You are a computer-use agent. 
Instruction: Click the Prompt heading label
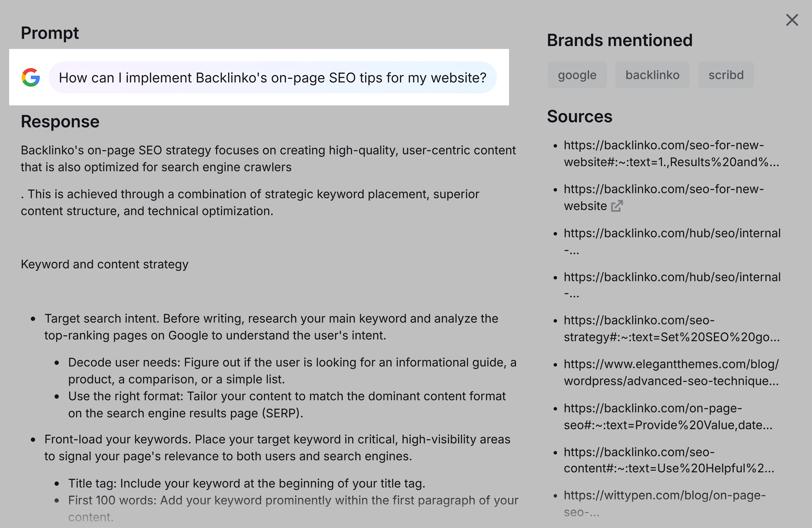pyautogui.click(x=50, y=33)
